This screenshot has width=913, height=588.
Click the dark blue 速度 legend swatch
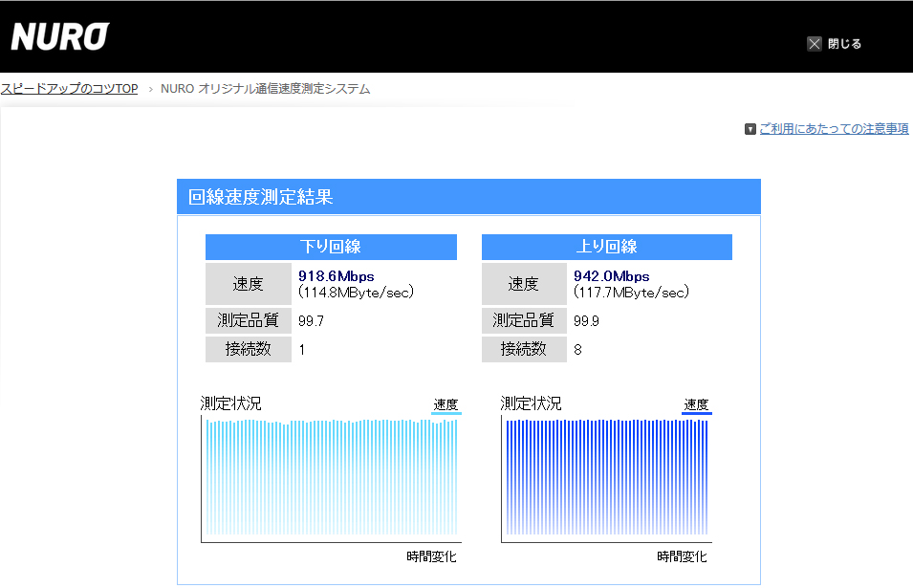coord(696,414)
